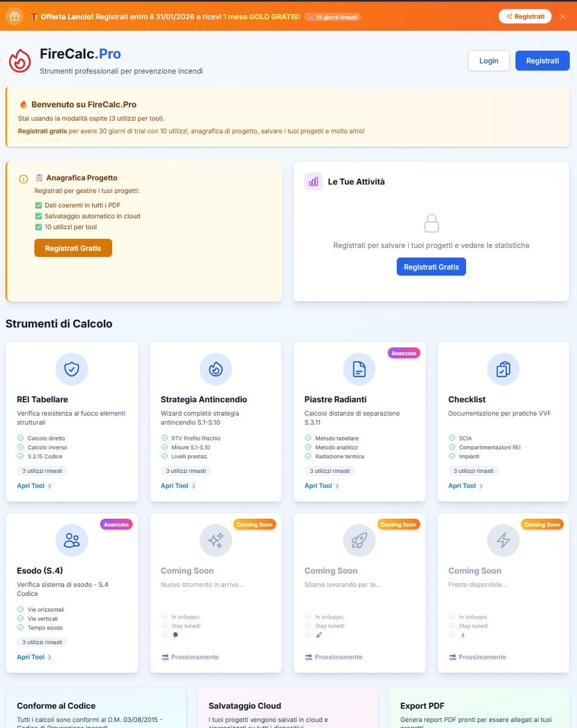Viewport: 577px width, 728px height.
Task: Click the '10 utilizzi per tool' checkmark
Action: pos(39,227)
